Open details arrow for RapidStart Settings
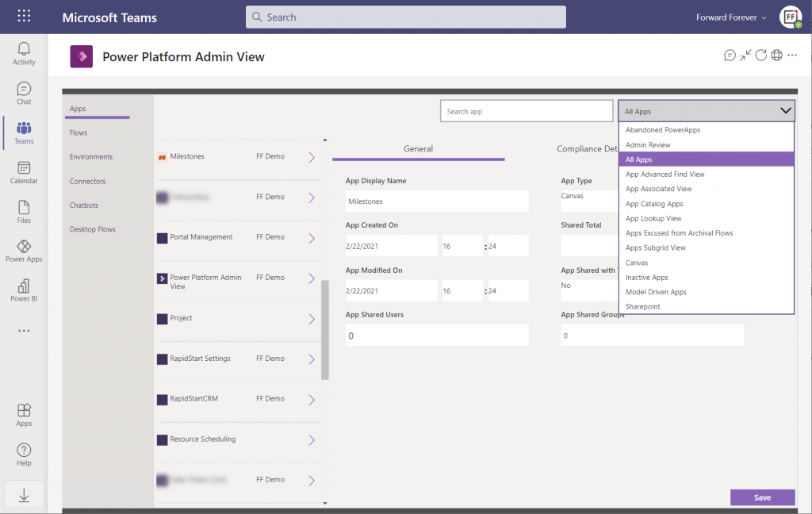 point(312,359)
